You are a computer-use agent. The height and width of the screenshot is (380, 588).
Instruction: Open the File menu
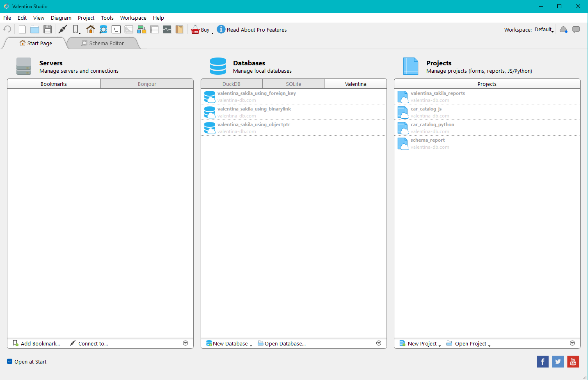click(x=7, y=18)
